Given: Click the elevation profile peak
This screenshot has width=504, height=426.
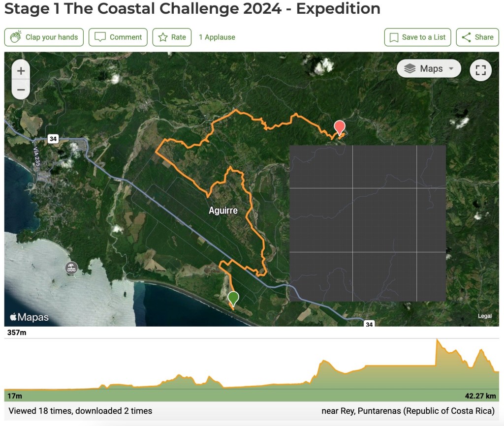Looking at the screenshot, I should point(437,340).
